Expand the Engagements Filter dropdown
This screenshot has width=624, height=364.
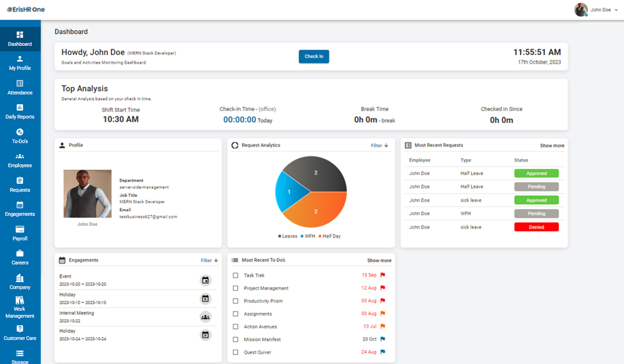coord(209,260)
